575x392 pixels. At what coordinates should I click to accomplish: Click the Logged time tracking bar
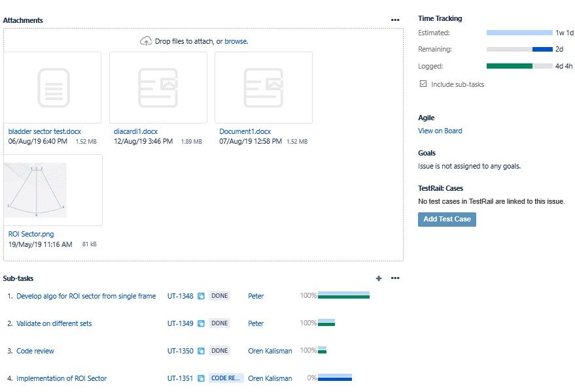(x=519, y=66)
